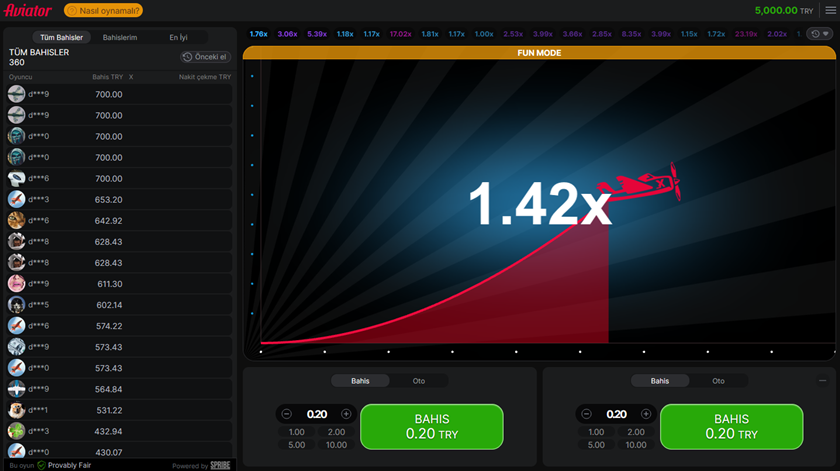This screenshot has width=840, height=471.
Task: Click avatar of player betting 430.07
Action: tap(16, 452)
